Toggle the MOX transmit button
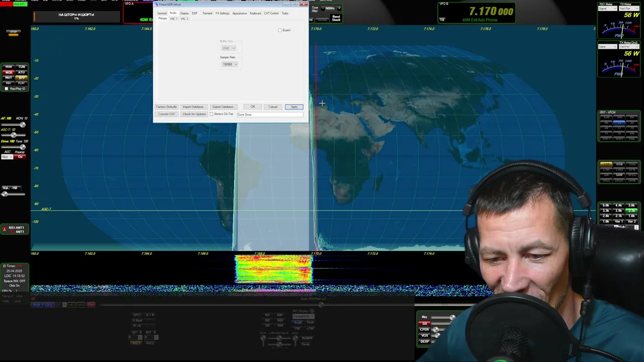This screenshot has width=644, height=362. tap(9, 72)
